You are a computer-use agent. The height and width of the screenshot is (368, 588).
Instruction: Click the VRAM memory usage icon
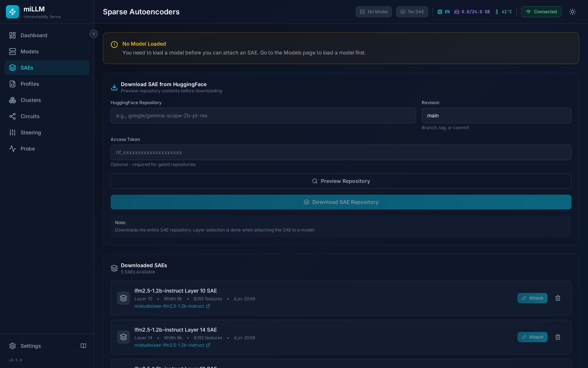coord(457,12)
